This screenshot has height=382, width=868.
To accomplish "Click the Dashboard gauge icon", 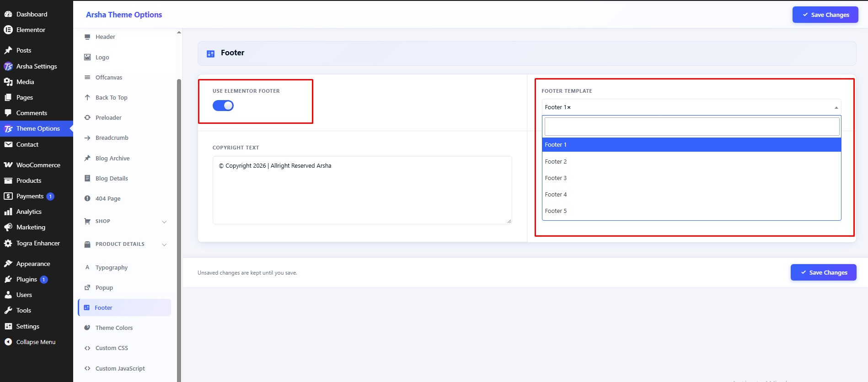I will [8, 14].
